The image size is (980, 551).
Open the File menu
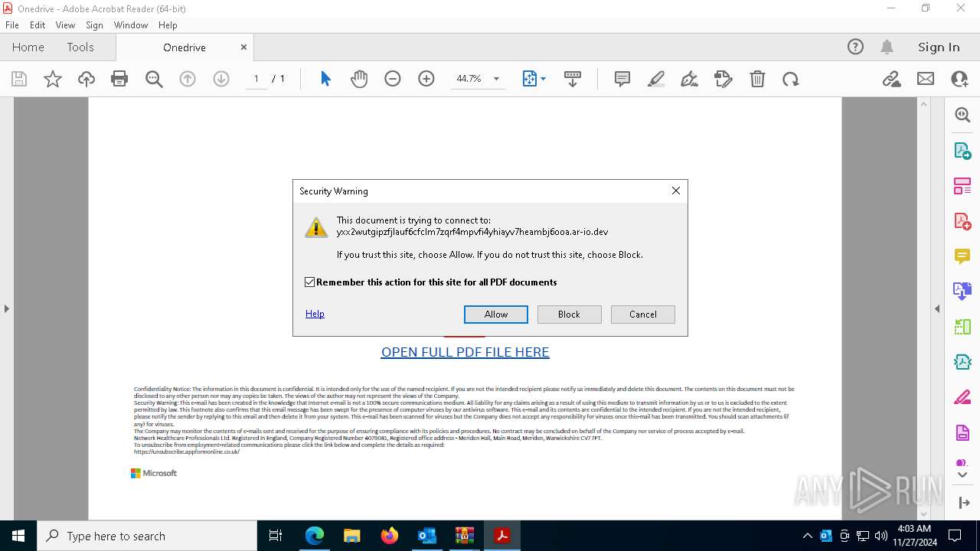coord(12,24)
